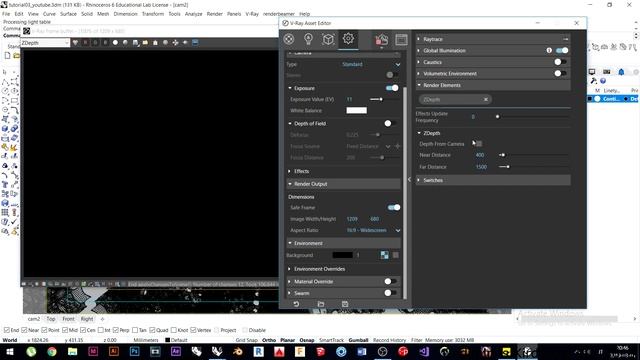
Task: Toggle the Swarm switch
Action: pos(390,293)
